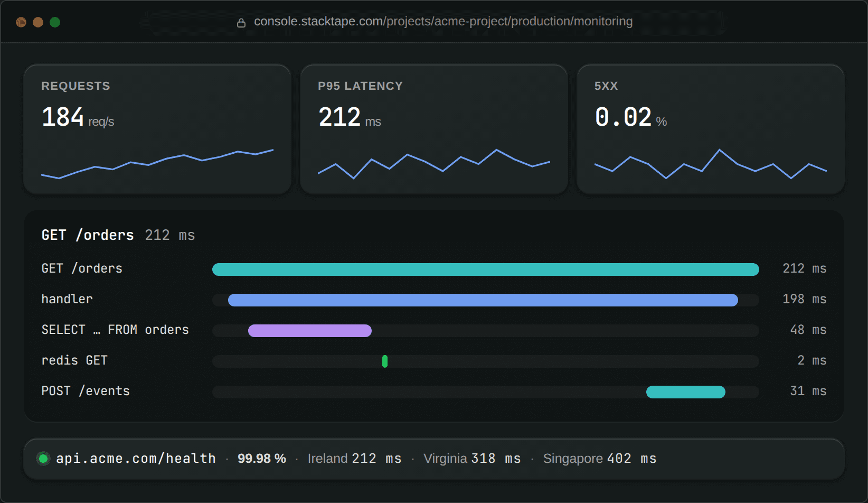Click the 'POST /events' span label
Image resolution: width=868 pixels, height=503 pixels.
point(86,391)
